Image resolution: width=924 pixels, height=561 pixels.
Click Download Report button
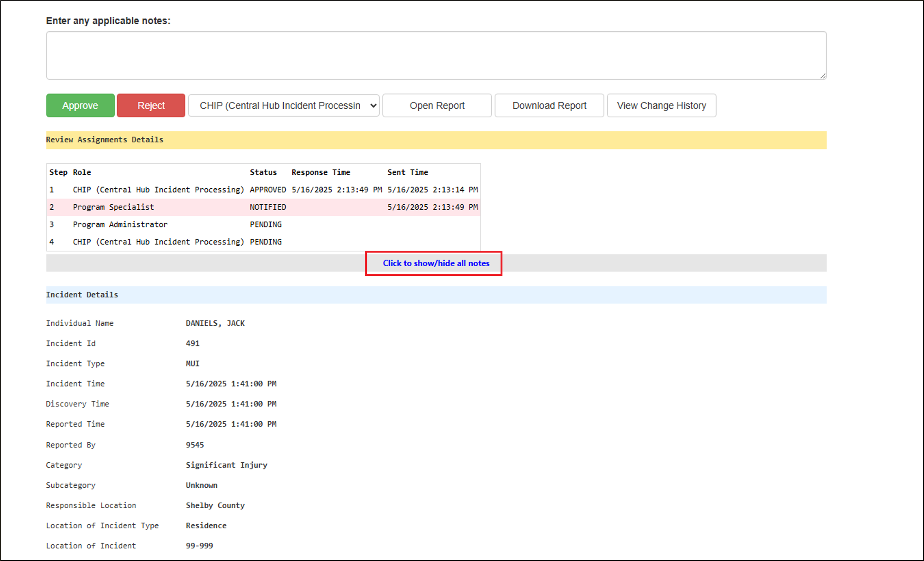(549, 106)
